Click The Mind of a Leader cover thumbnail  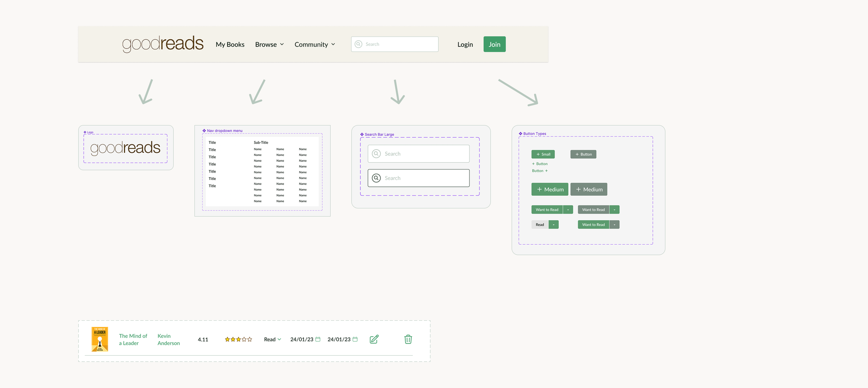(x=100, y=339)
